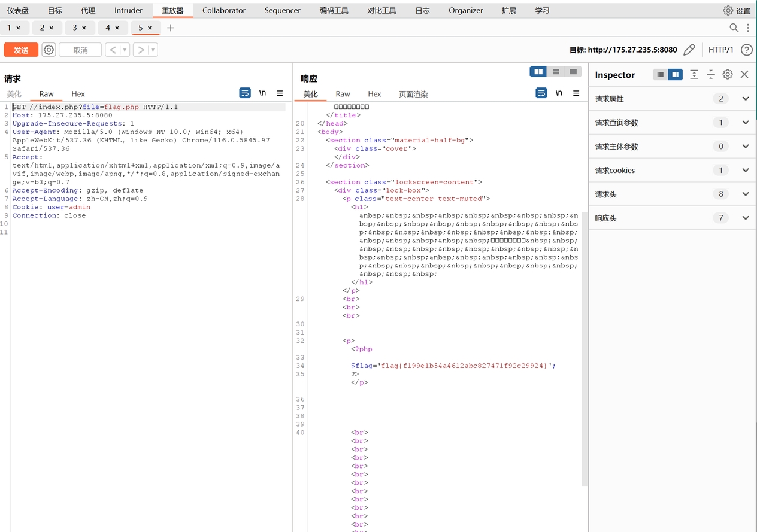Click the orange 发送 button
The width and height of the screenshot is (757, 532).
[x=21, y=50]
